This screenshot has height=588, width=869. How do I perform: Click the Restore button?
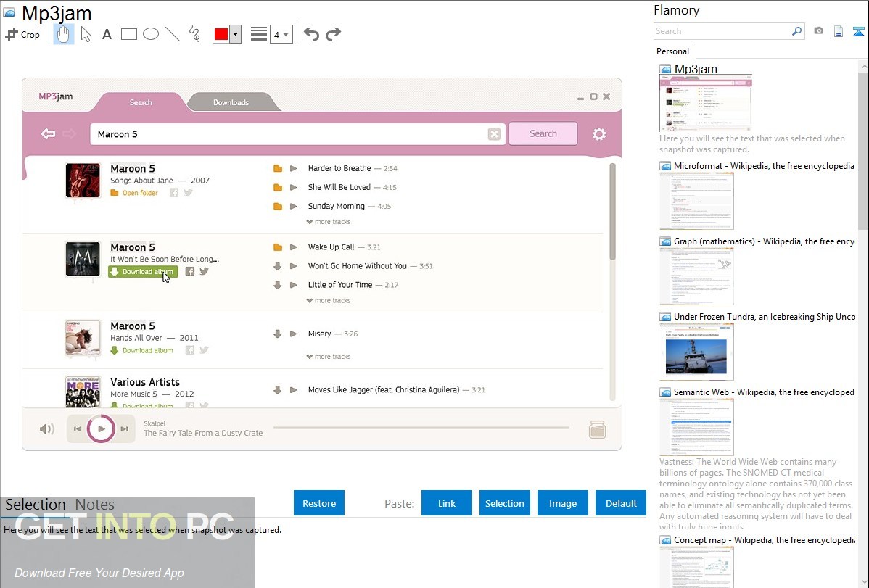pos(319,503)
